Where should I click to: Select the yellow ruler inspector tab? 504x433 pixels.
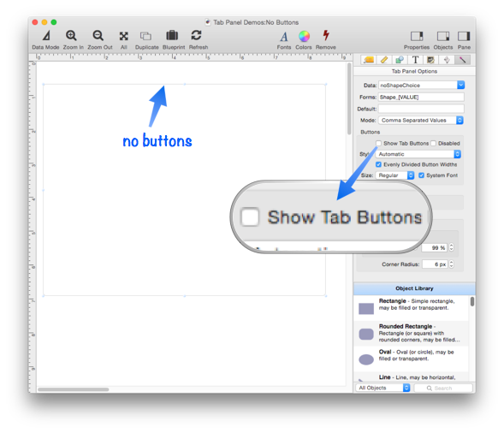click(x=384, y=60)
